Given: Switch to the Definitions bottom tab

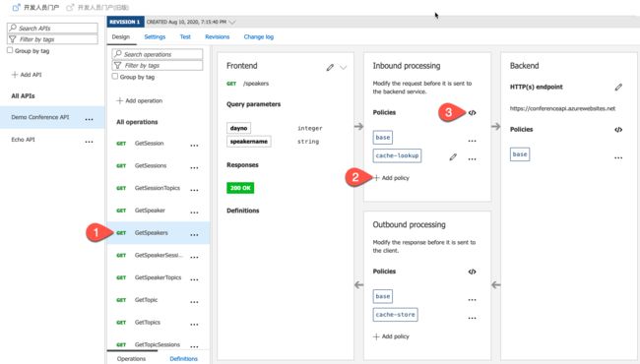Looking at the screenshot, I should click(x=184, y=359).
